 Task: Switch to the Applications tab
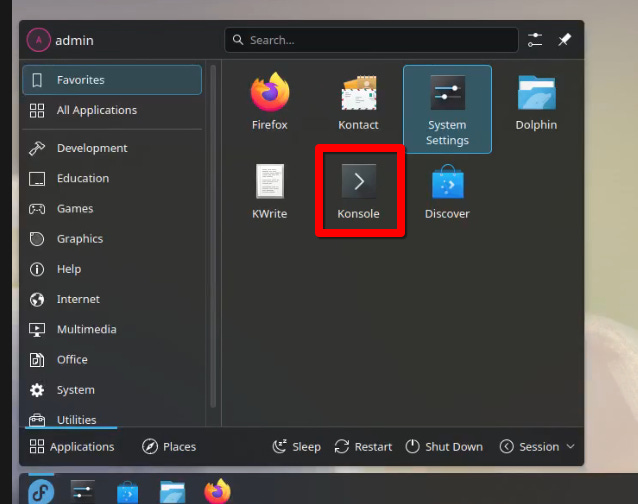tap(72, 447)
